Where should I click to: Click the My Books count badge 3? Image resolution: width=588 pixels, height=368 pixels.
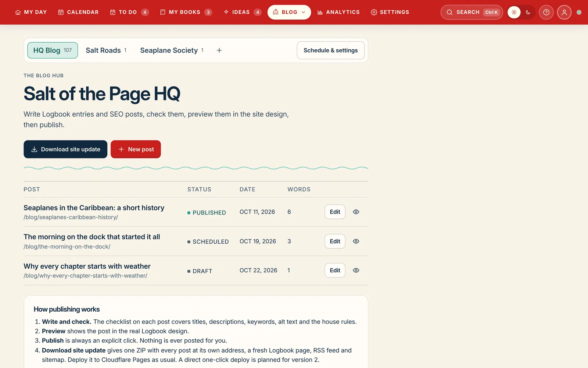pyautogui.click(x=208, y=12)
